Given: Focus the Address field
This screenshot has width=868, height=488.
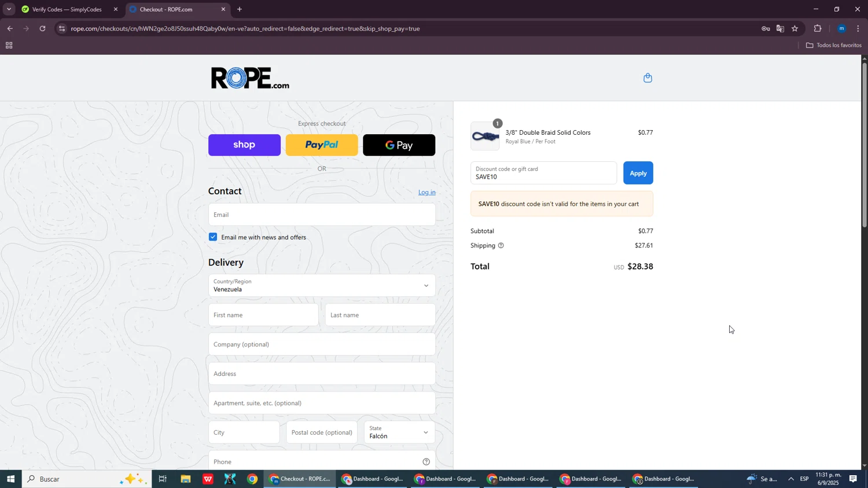Looking at the screenshot, I should point(322,374).
